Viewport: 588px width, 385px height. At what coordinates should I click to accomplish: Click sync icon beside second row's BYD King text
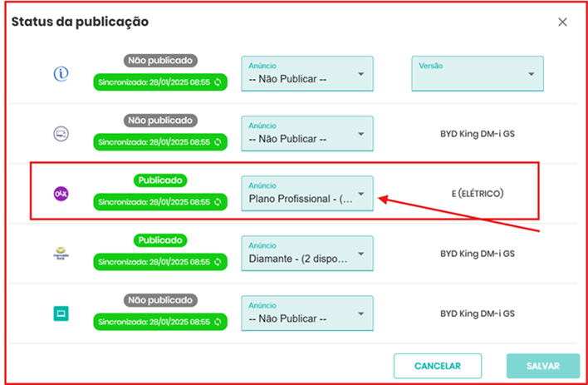pyautogui.click(x=218, y=142)
